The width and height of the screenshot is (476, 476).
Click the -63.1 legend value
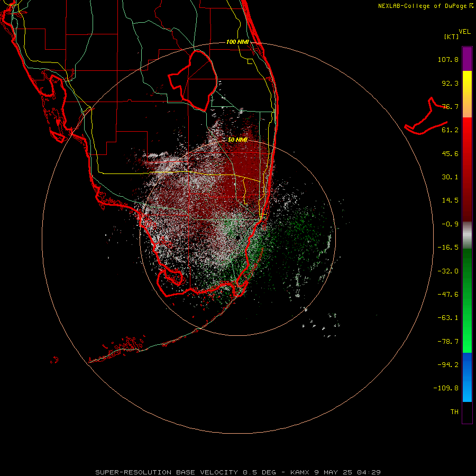coord(448,318)
